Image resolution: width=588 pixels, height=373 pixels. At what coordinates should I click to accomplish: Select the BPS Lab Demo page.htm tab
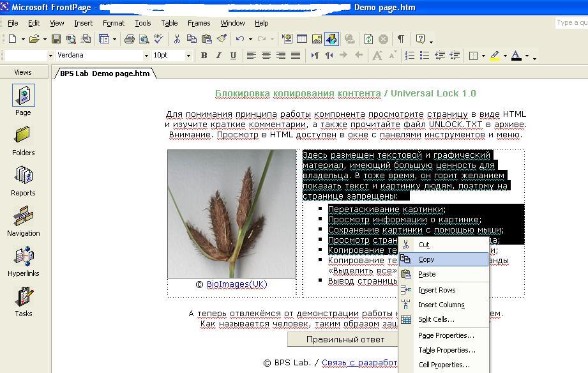click(x=105, y=73)
